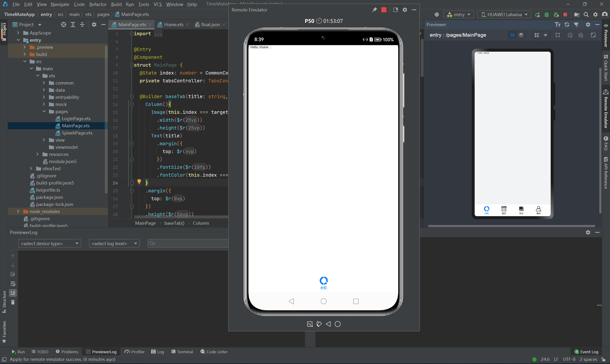The height and width of the screenshot is (364, 610).
Task: Toggle the layers view in Previewer toolbar
Action: point(521,35)
